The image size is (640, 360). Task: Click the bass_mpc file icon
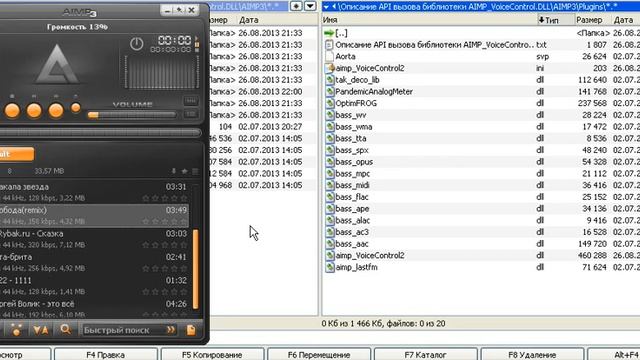click(x=330, y=173)
